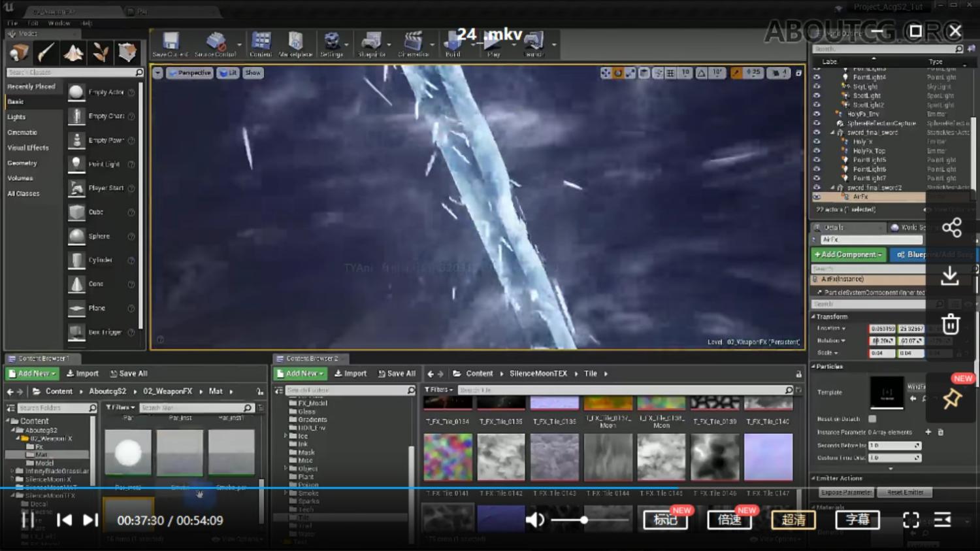
Task: Click Expose Parameter button
Action: click(x=846, y=492)
